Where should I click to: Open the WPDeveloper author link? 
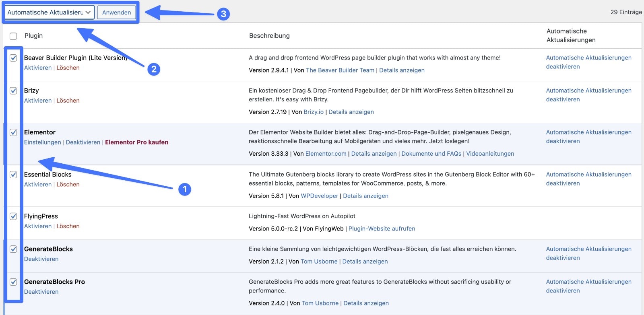click(x=320, y=196)
